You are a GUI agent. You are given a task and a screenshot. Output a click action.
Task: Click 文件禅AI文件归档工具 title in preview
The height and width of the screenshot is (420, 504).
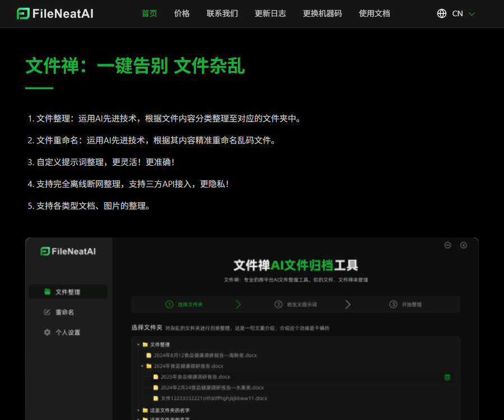point(296,265)
